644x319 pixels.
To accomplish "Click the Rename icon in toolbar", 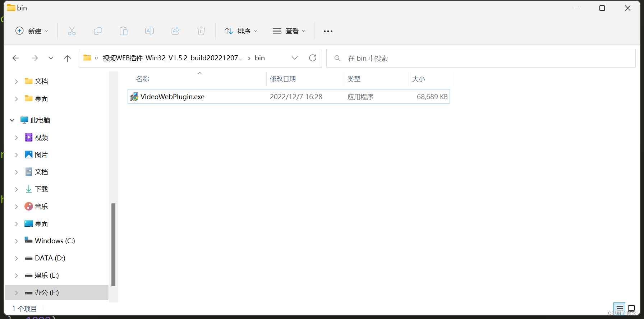I will tap(149, 31).
